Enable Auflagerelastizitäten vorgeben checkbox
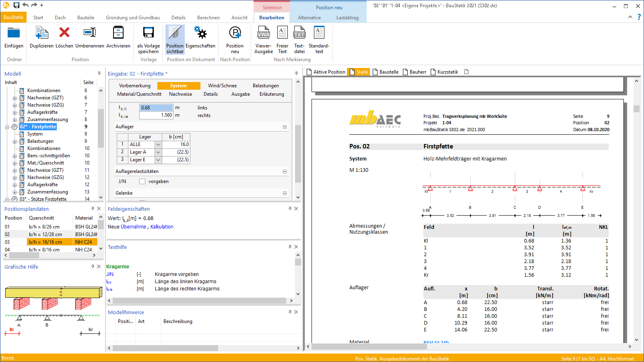This screenshot has width=644, height=362. coord(142,181)
